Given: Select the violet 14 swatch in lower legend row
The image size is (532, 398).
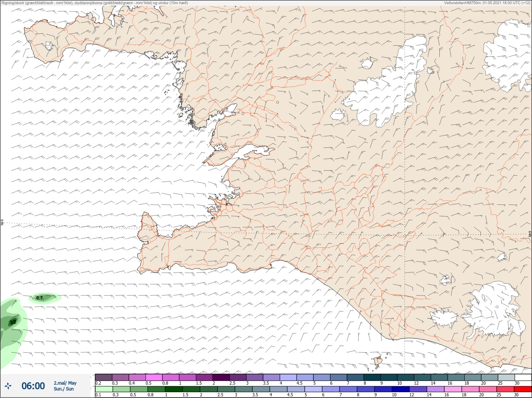Looking at the screenshot, I should tap(436, 389).
